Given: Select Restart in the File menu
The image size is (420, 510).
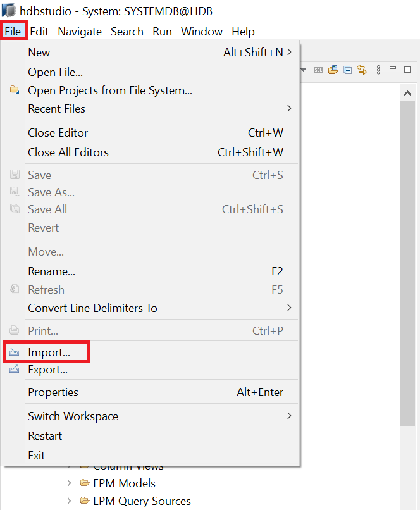Looking at the screenshot, I should click(x=45, y=436).
